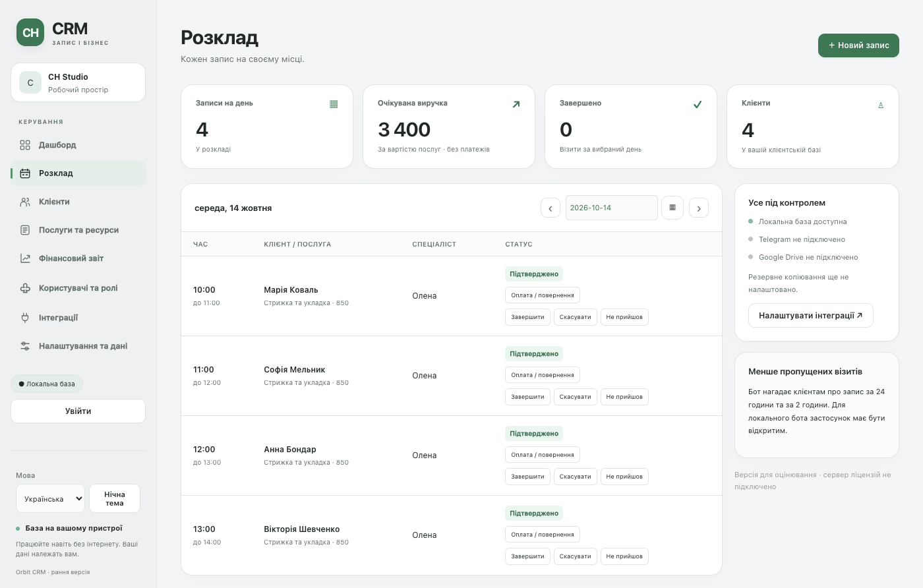The height and width of the screenshot is (588, 923).
Task: Open Клієнти in the sidebar menu
Action: click(x=78, y=202)
